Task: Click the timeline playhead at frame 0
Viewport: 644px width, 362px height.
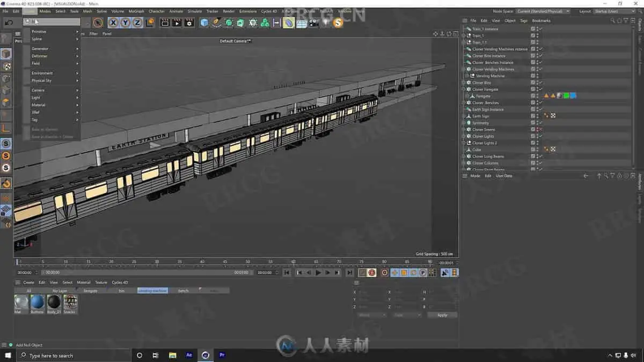Action: click(x=18, y=262)
